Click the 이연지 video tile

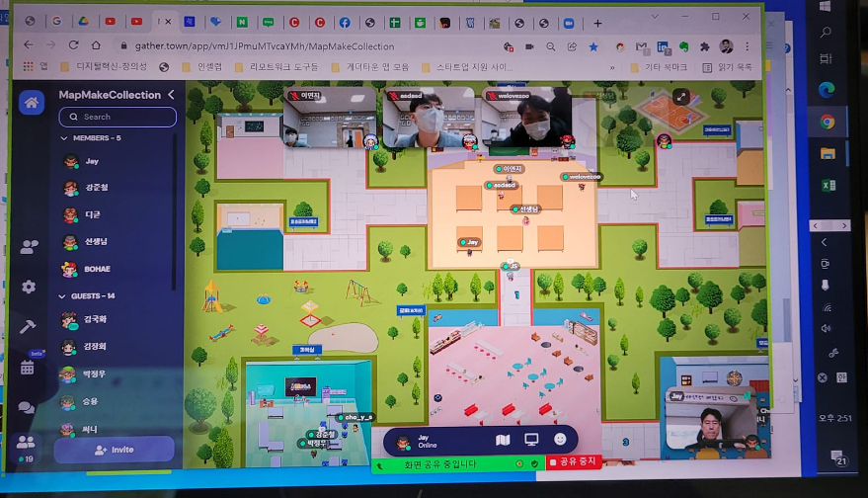331,118
